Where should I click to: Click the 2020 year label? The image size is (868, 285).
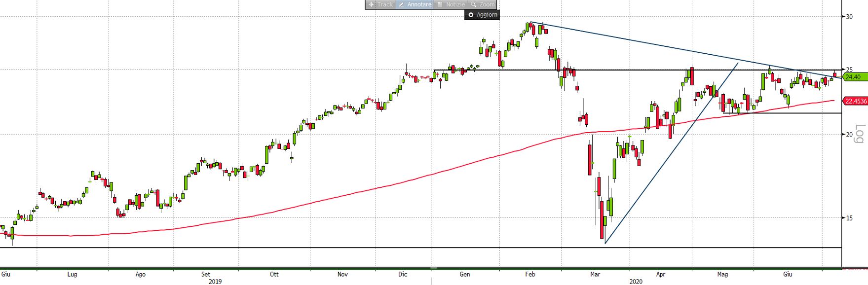(636, 282)
